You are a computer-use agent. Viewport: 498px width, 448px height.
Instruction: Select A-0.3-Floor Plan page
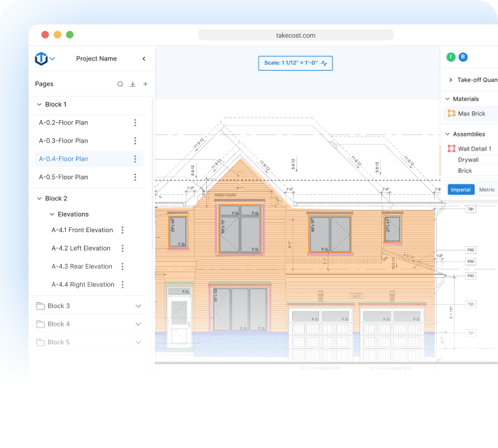(63, 141)
